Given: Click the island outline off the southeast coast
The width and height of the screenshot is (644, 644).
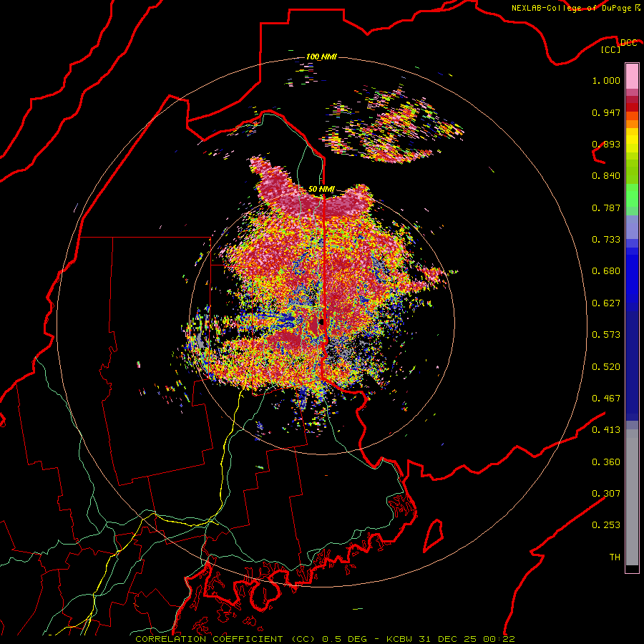Looking at the screenshot, I should pos(433,535).
